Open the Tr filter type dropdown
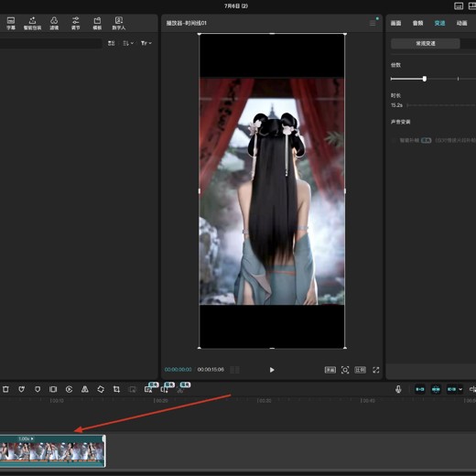The image size is (476, 476). [146, 43]
